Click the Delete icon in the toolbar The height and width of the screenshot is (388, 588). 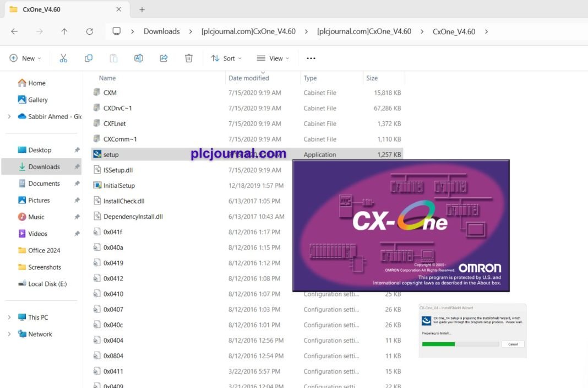click(x=188, y=58)
